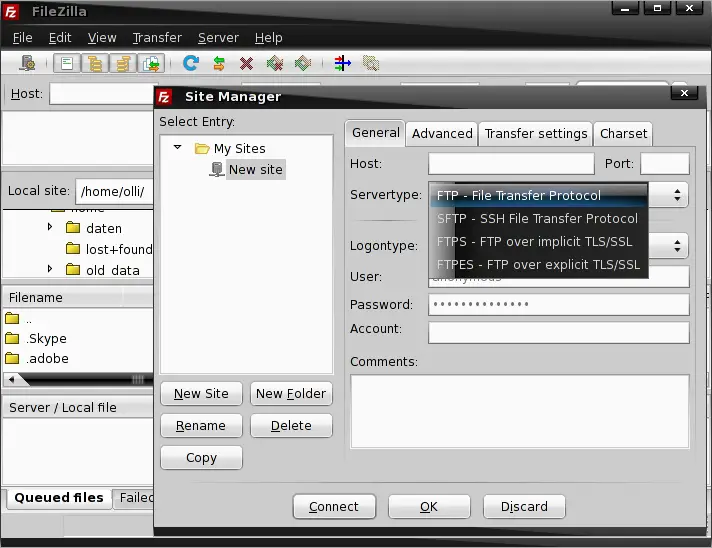Open the View menu
Screen dimensions: 712x548
[x=102, y=38]
